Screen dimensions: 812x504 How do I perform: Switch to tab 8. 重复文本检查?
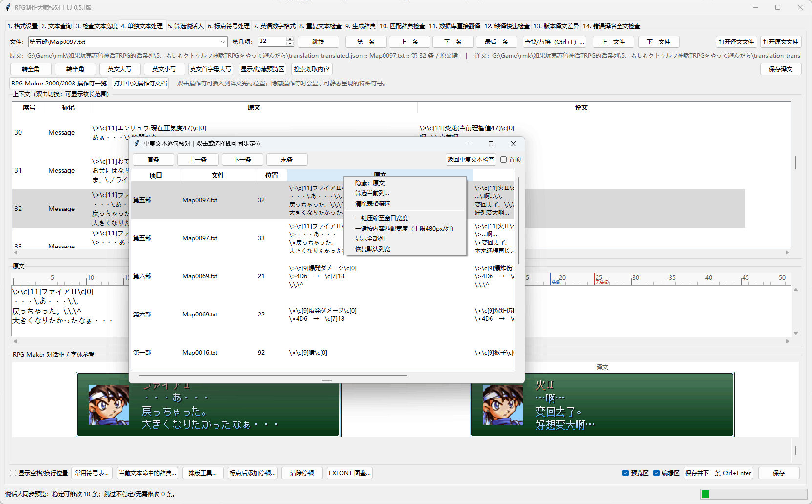tap(321, 26)
